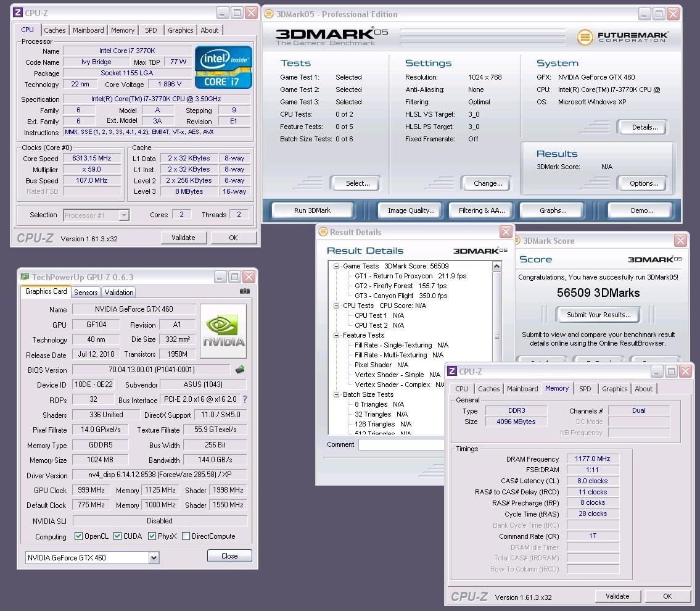Switch to Caches tab in top-left CPU-Z
This screenshot has width=700, height=611.
(55, 30)
